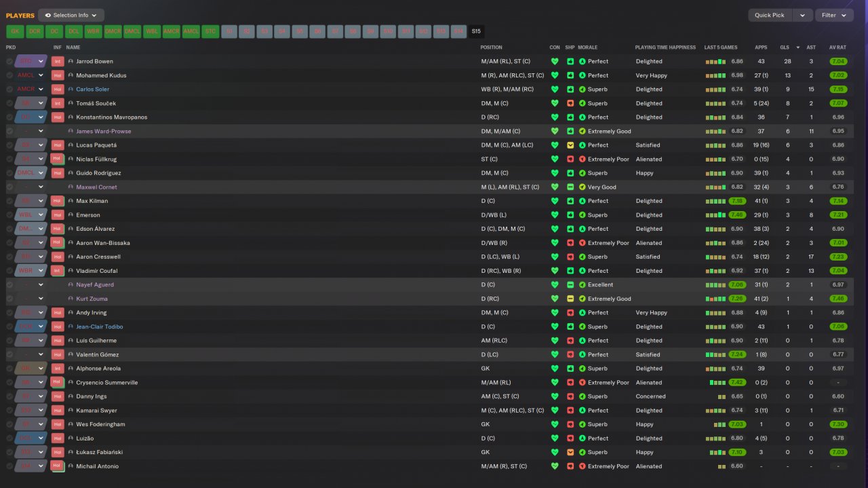
Task: Tick the selection circle for Kurt Zouma
Action: click(x=9, y=299)
